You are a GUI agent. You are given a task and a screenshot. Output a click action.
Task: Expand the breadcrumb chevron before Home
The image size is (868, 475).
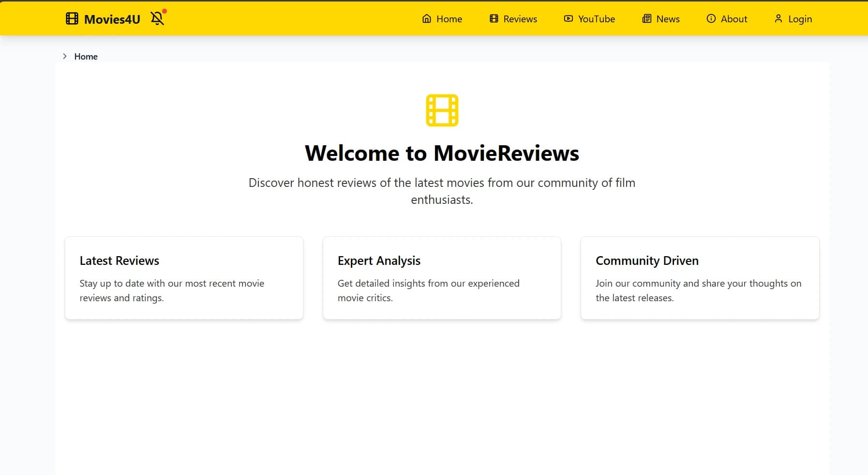(65, 56)
